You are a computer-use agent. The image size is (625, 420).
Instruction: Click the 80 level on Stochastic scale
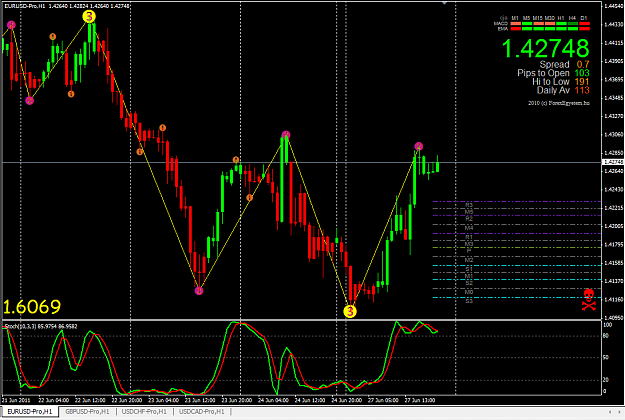[605, 336]
